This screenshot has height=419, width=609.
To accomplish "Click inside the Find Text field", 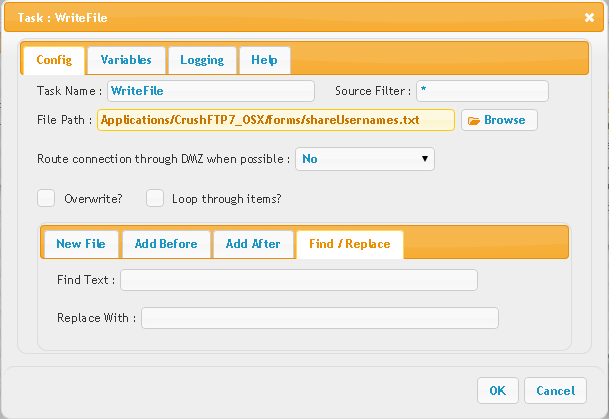I will coord(299,280).
